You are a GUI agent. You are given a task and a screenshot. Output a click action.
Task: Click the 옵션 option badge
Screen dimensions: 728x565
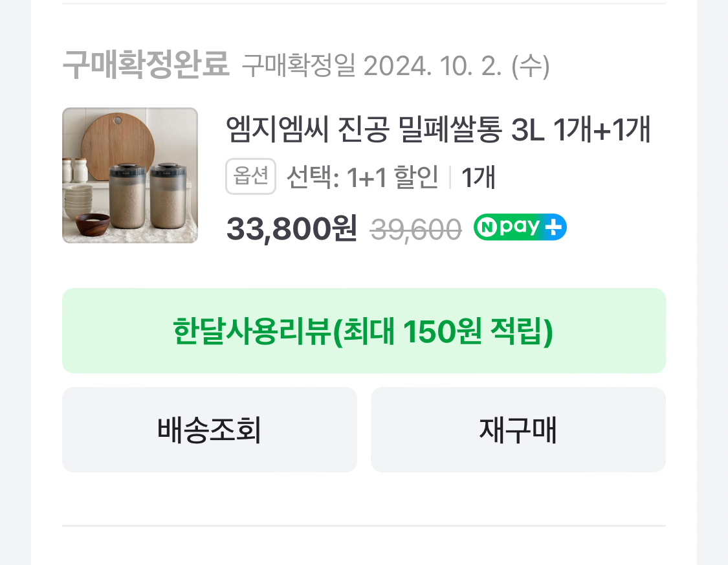pyautogui.click(x=250, y=176)
